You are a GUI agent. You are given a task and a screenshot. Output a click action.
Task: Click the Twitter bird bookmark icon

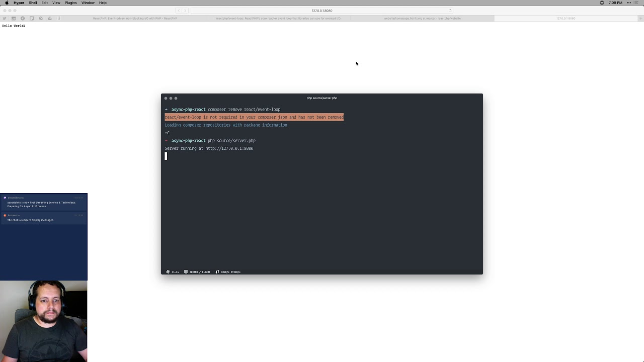click(5, 18)
